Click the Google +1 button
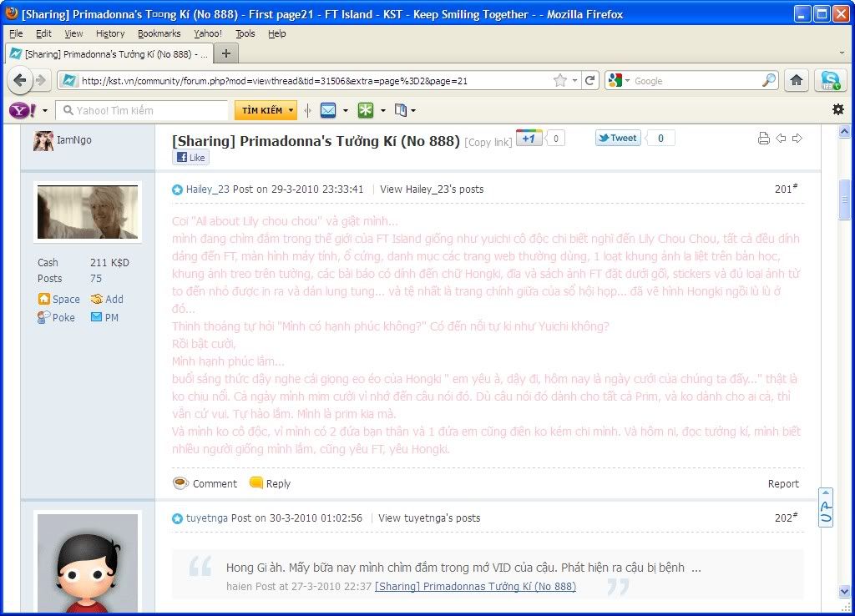Viewport: 855px width, 616px height. click(529, 138)
